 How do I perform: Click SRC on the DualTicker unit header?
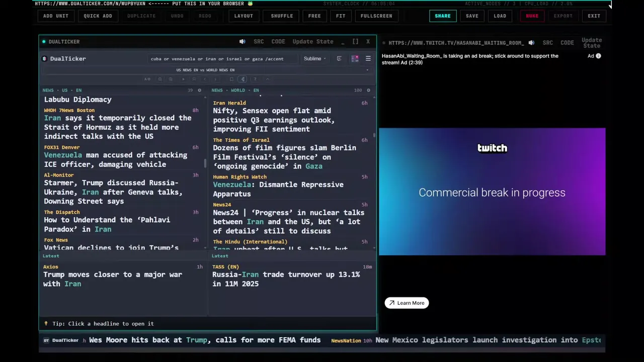pos(259,42)
